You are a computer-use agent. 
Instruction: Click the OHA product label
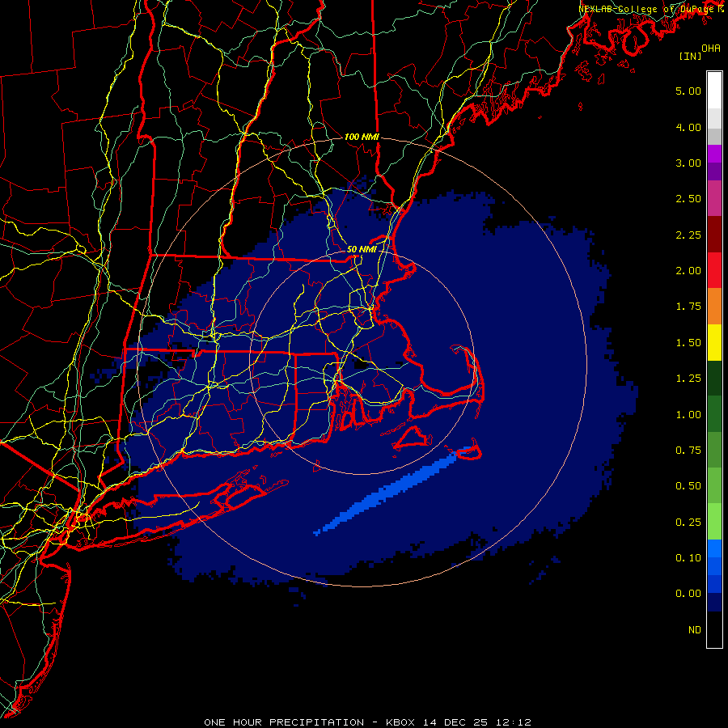pyautogui.click(x=711, y=49)
